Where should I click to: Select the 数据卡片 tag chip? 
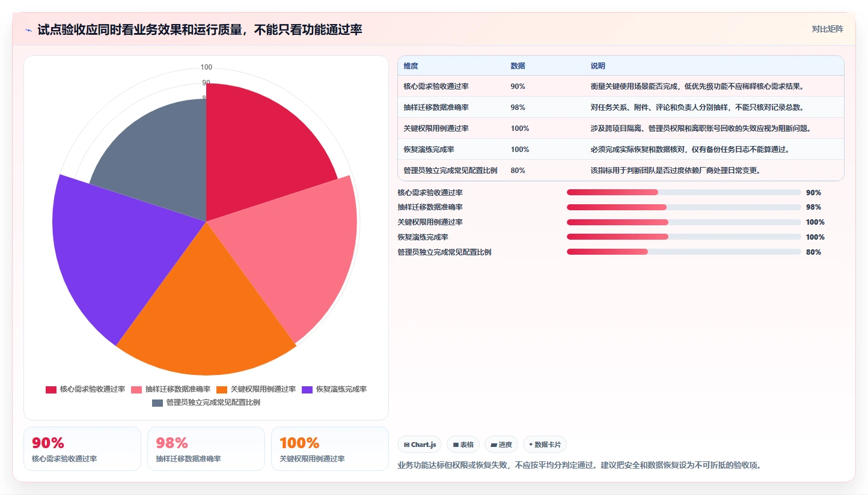pos(545,445)
